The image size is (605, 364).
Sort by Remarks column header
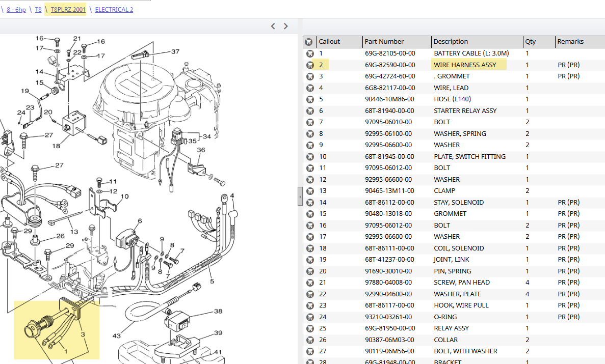coord(580,42)
